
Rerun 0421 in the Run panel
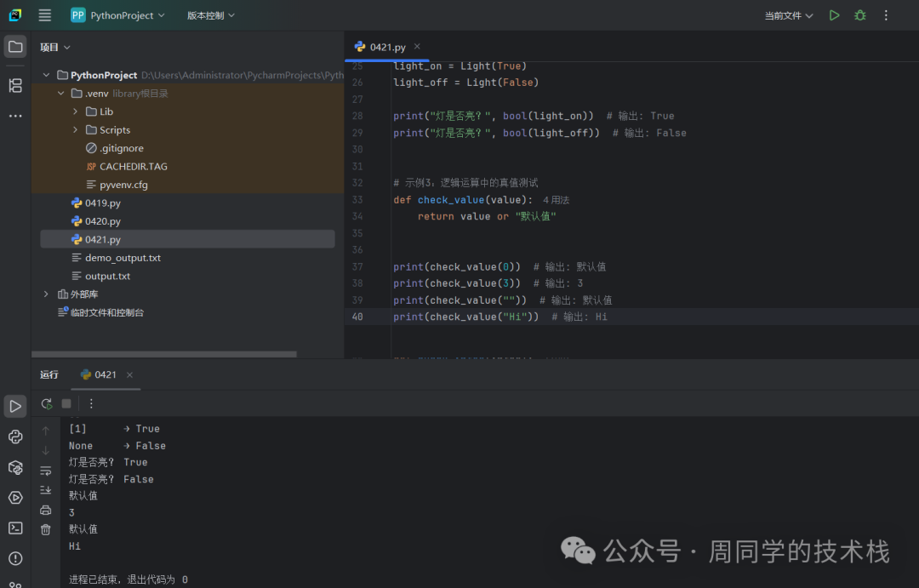coord(47,403)
